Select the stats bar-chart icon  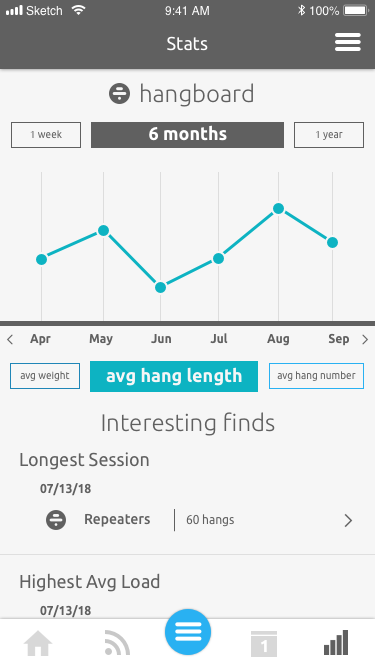pyautogui.click(x=336, y=643)
